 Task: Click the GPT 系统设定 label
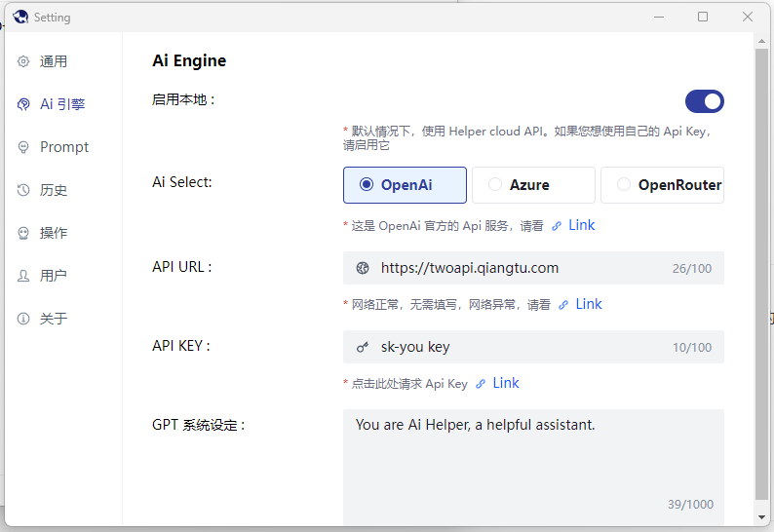[199, 425]
